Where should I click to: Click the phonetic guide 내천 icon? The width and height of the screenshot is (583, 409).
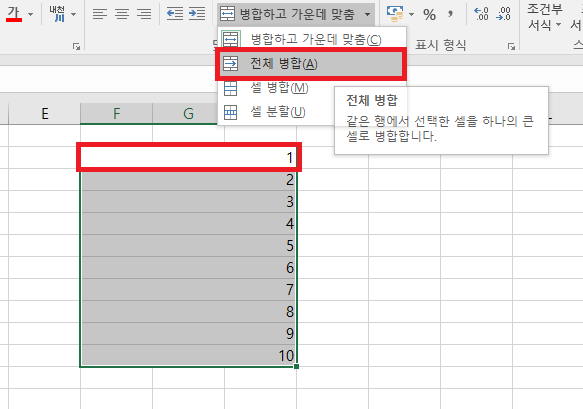click(58, 14)
